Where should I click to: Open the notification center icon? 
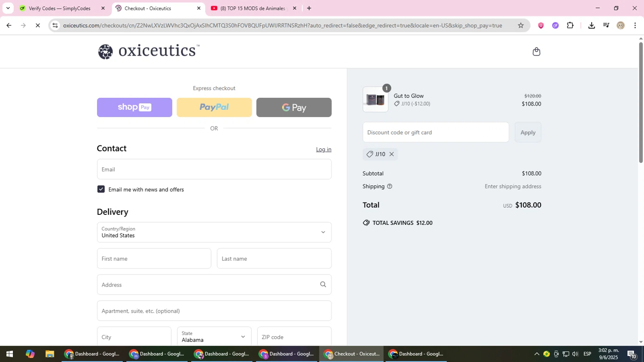(x=632, y=354)
